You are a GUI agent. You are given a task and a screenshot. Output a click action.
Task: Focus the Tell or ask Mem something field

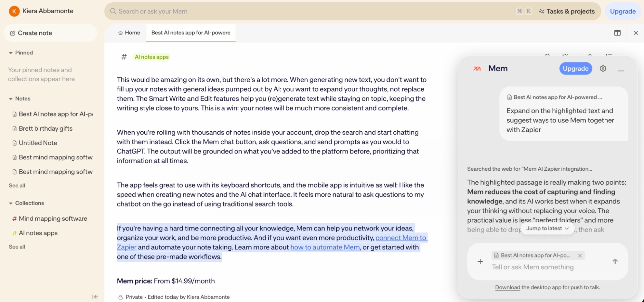coord(533,267)
